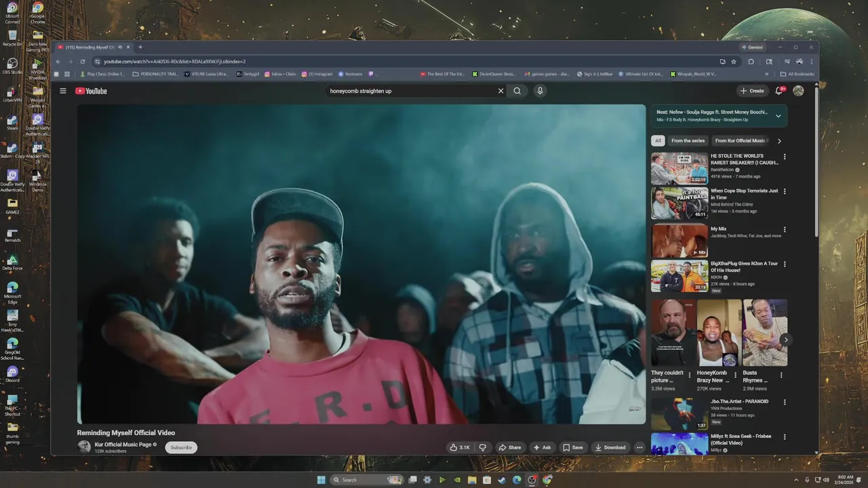Open options for Jbo.The.Artist PARANOID
868x488 pixels.
click(785, 402)
